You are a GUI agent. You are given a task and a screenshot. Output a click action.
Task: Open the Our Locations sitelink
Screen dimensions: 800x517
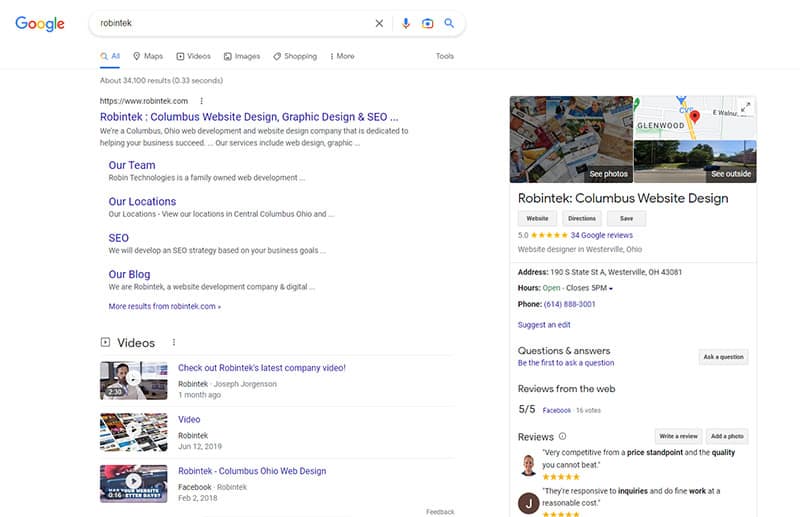tap(142, 201)
